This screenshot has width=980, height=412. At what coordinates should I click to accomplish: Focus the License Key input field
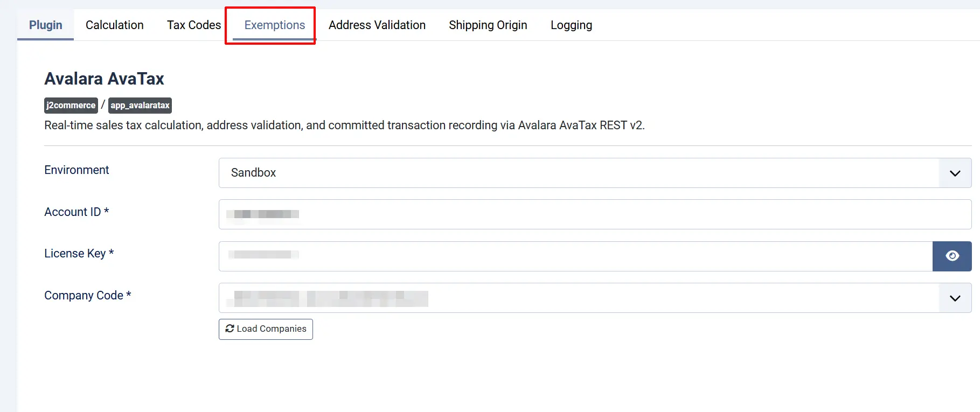click(575, 256)
